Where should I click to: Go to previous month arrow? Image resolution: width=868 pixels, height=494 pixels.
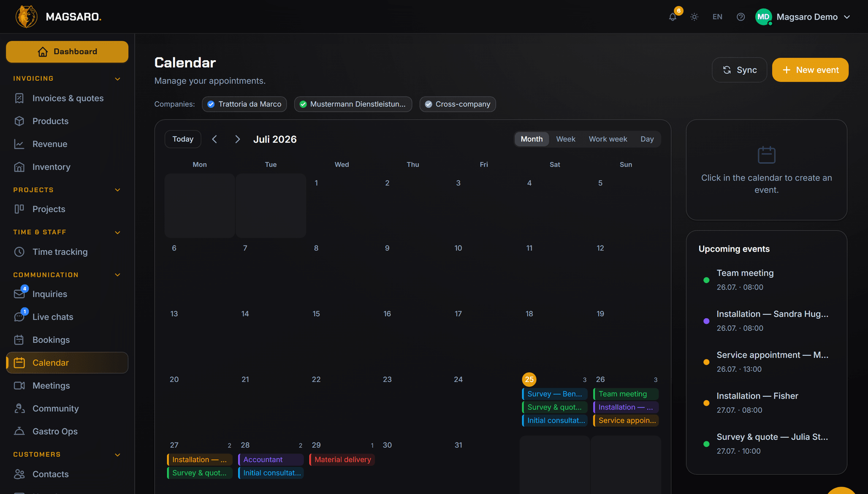coord(215,139)
